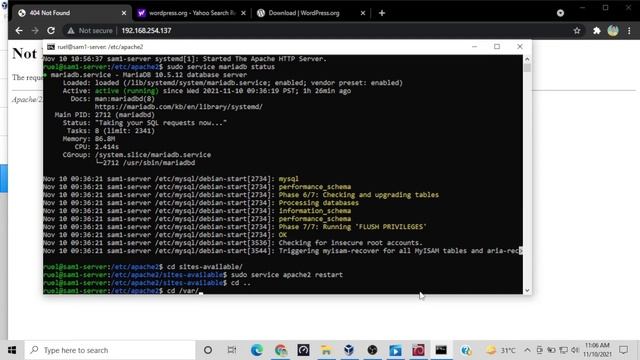Open the terminal app on taskbar
This screenshot has width=640, height=360.
(441, 350)
